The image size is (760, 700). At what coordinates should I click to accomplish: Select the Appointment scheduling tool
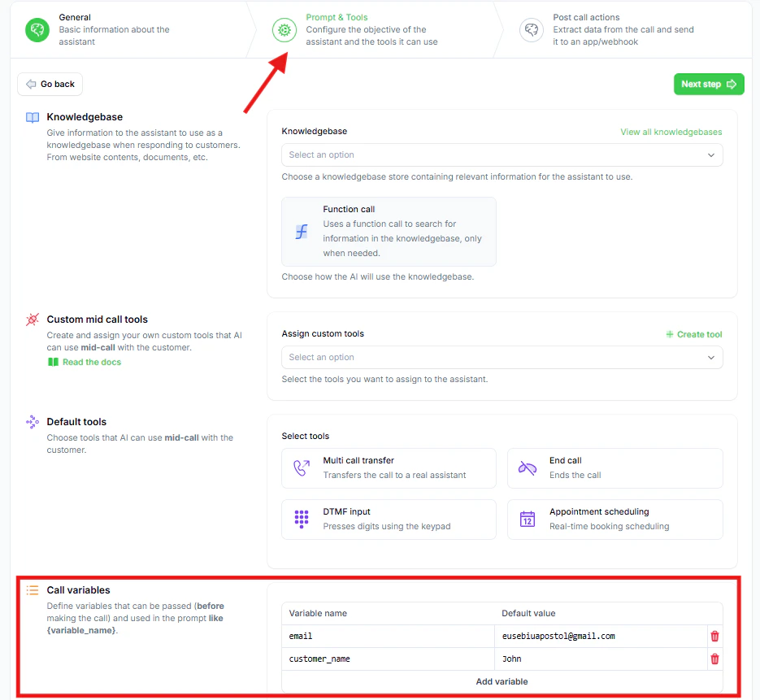click(x=615, y=520)
